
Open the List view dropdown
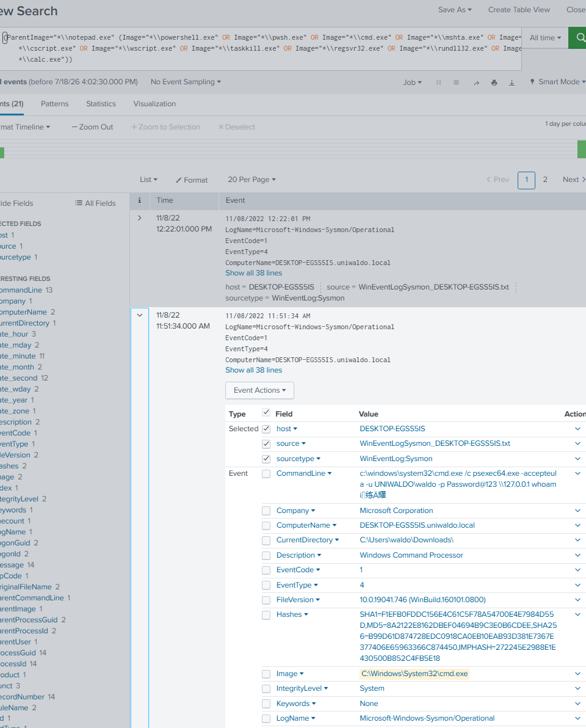pos(148,180)
